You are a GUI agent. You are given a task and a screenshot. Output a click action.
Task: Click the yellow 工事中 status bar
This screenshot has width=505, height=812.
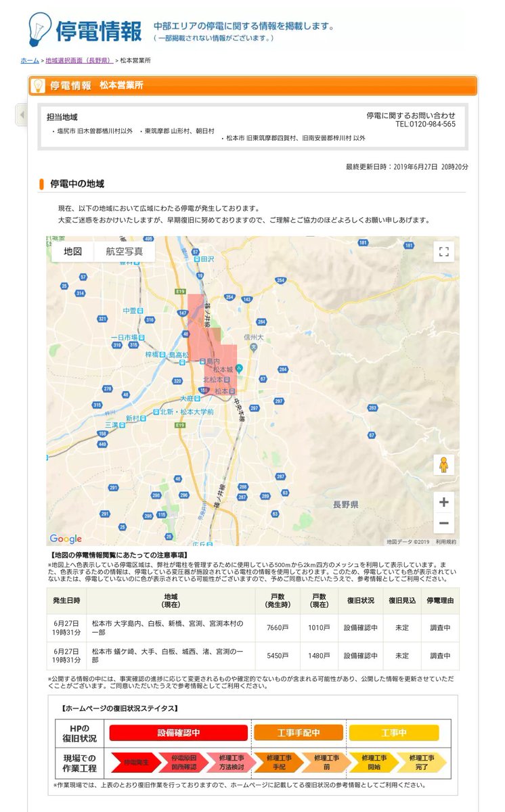394,733
